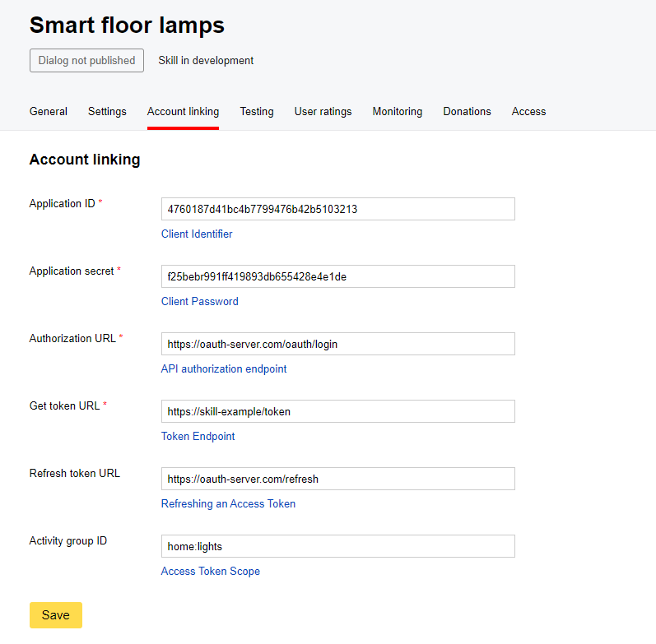Focus the Activity group ID field

pos(337,546)
